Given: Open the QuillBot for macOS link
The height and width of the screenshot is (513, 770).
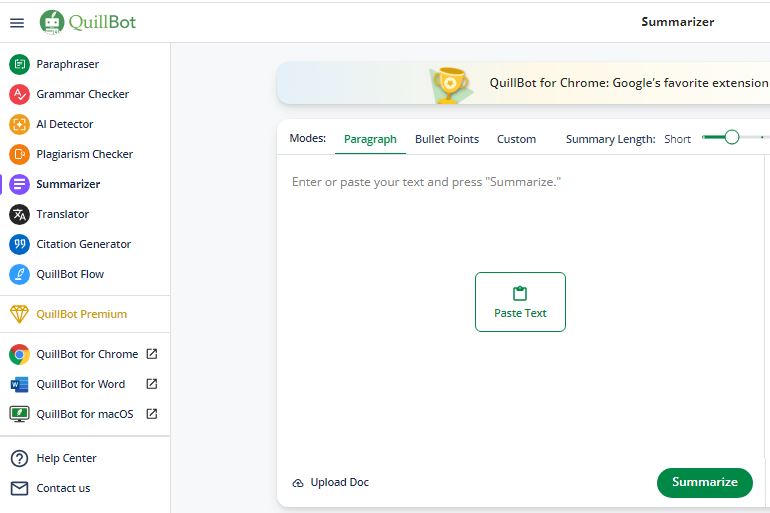Looking at the screenshot, I should 85,414.
